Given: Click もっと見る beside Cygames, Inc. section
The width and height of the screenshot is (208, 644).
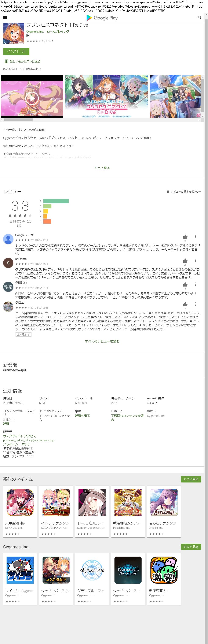Looking at the screenshot, I should 191,546.
